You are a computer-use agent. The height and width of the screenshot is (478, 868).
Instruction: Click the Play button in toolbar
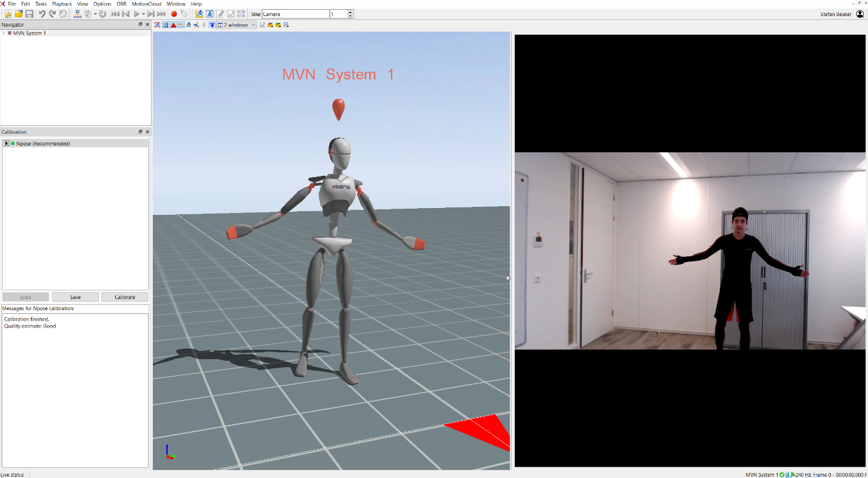[x=136, y=14]
